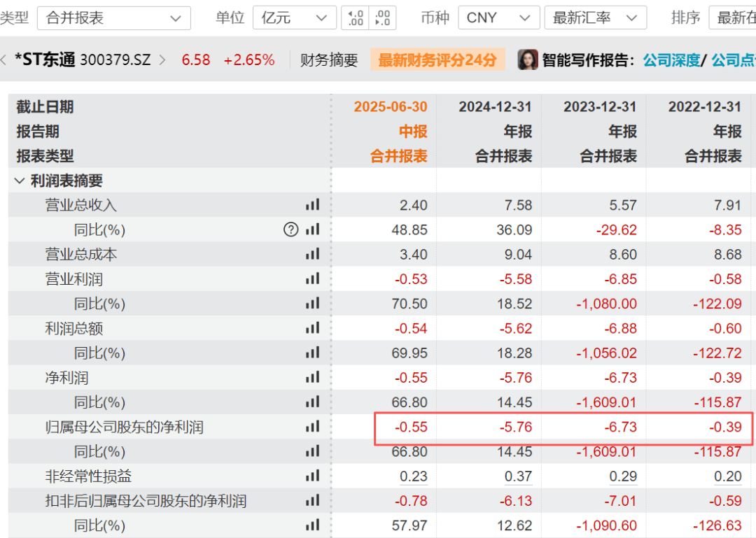The height and width of the screenshot is (538, 756).
Task: Open the CNY currency dropdown
Action: (499, 17)
